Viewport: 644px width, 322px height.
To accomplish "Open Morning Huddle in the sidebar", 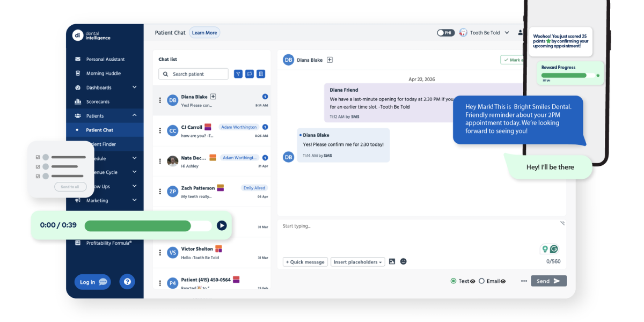I will point(103,74).
